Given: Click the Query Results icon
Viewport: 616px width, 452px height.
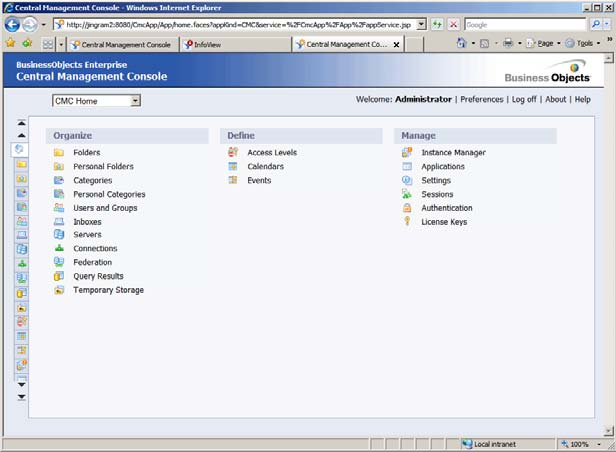Looking at the screenshot, I should pos(59,276).
